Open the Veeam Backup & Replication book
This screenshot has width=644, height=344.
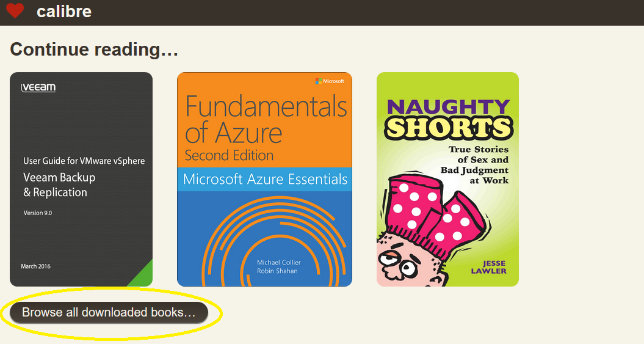coord(81,179)
